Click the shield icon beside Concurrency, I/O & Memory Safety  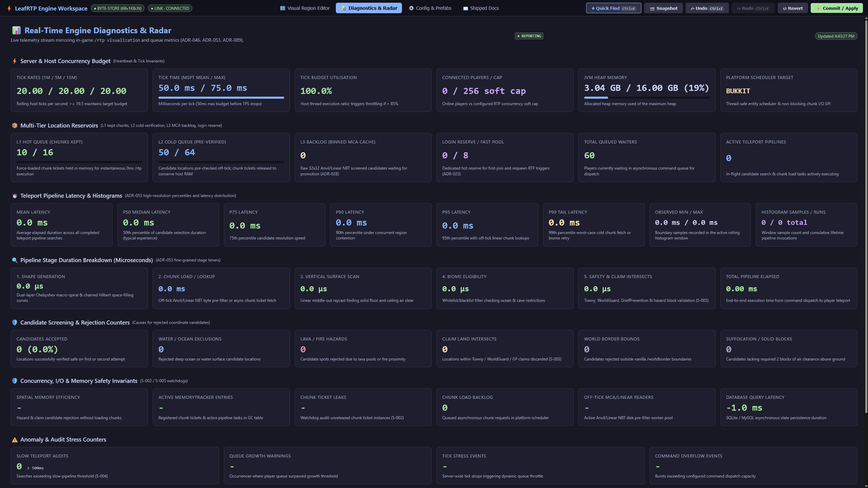tap(15, 381)
